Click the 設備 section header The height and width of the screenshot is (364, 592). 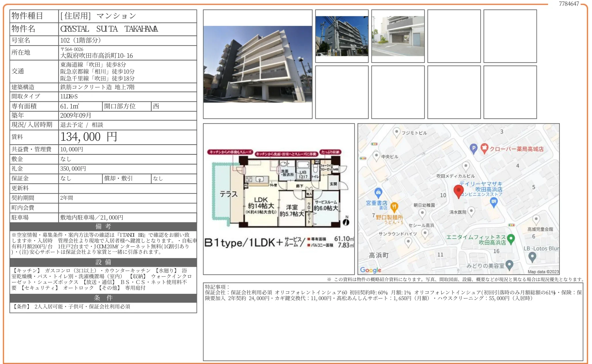[103, 262]
